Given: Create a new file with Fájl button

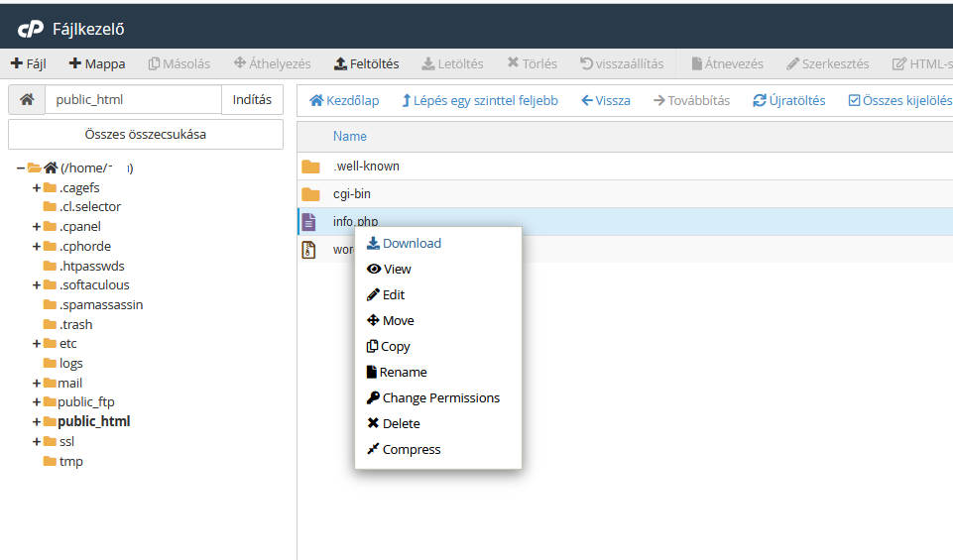Looking at the screenshot, I should point(29,63).
